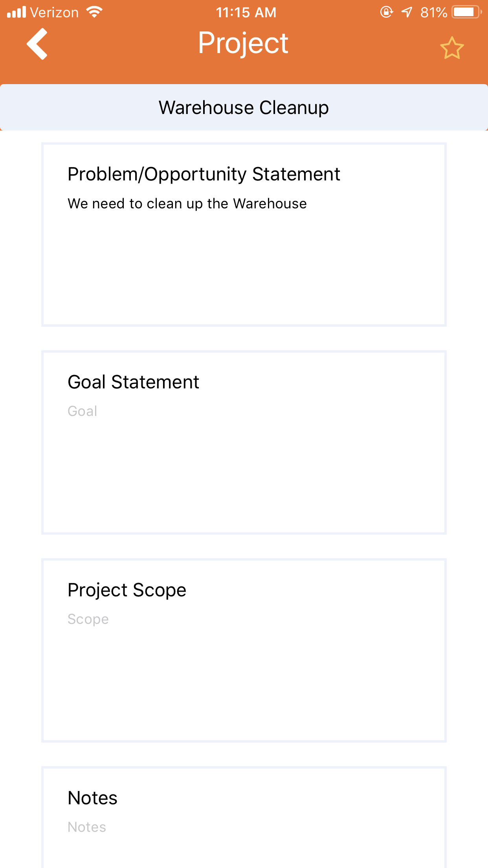Tap the cellular signal bars icon
The height and width of the screenshot is (868, 488).
click(17, 12)
